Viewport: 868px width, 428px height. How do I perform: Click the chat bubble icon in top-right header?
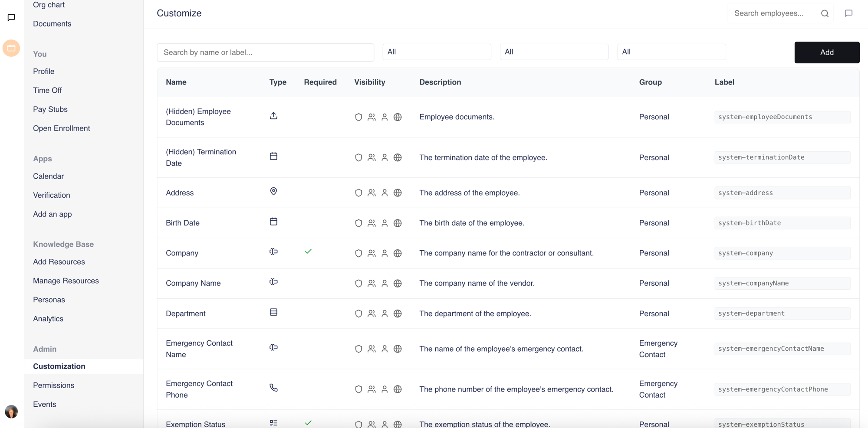point(848,13)
